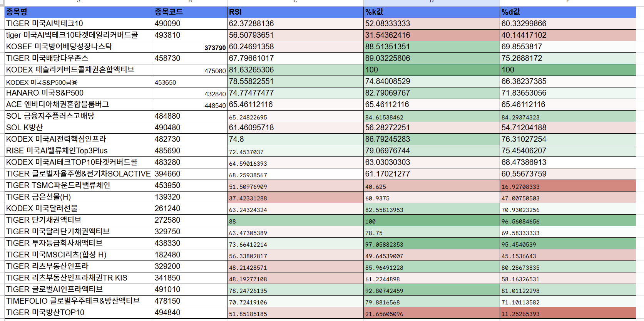Click KODEX 미국AI전력핵심인프라 cell
The width and height of the screenshot is (644, 321).
[x=79, y=139]
